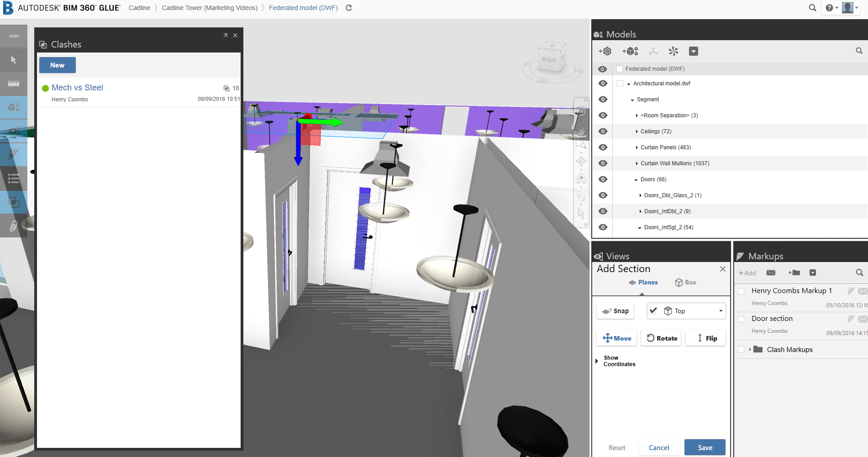Image resolution: width=868 pixels, height=457 pixels.
Task: Close the Add Section panel
Action: tap(723, 269)
